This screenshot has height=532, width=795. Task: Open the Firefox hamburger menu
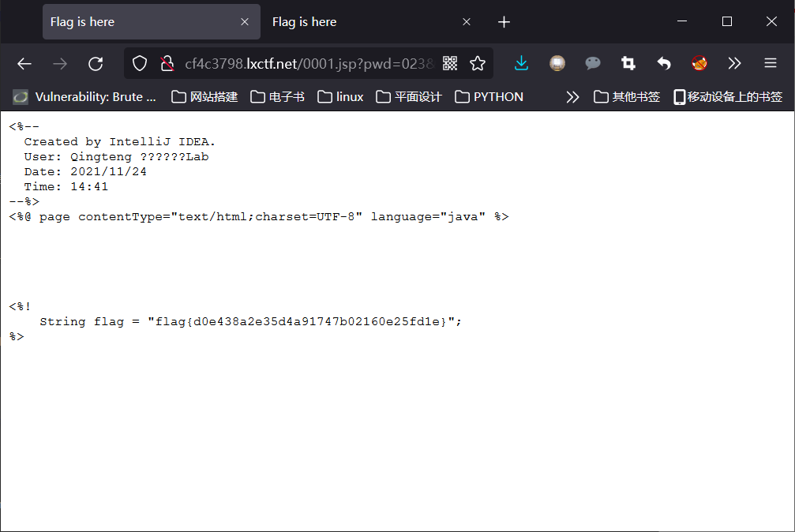tap(771, 63)
